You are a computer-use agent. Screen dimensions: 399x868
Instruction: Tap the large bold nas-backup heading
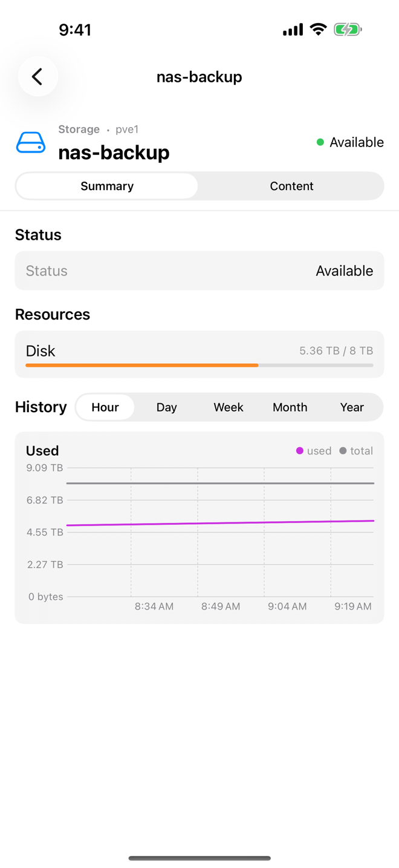[114, 152]
